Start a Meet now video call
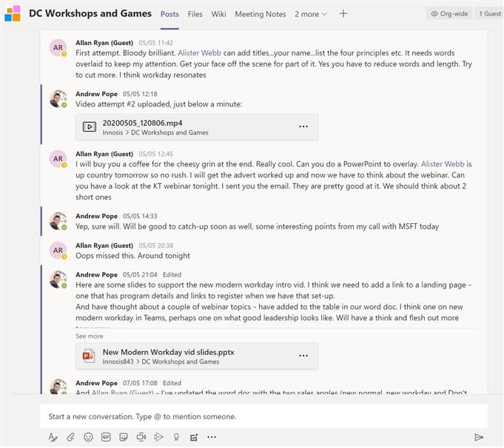Image resolution: width=504 pixels, height=448 pixels. (141, 437)
